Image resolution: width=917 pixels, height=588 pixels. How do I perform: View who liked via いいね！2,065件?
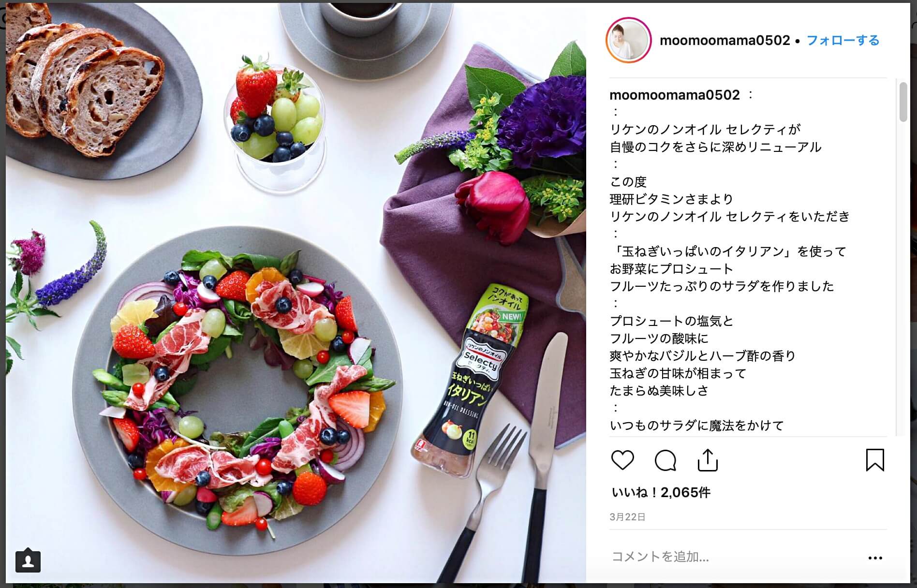661,492
